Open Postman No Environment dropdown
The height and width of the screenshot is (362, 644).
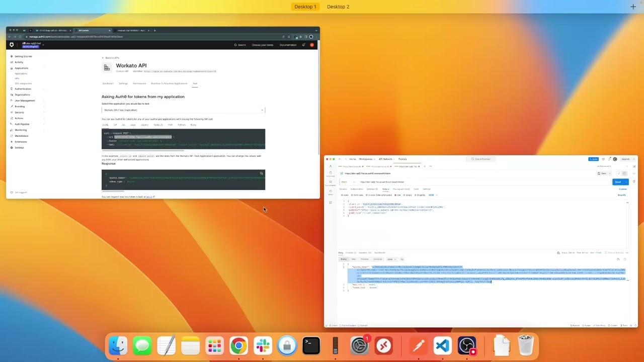[x=612, y=166]
